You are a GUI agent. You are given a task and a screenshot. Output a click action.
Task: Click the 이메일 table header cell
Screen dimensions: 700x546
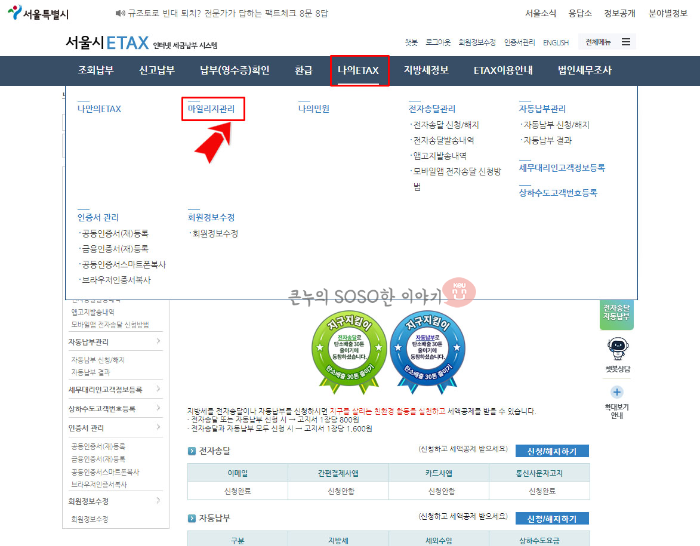(238, 473)
